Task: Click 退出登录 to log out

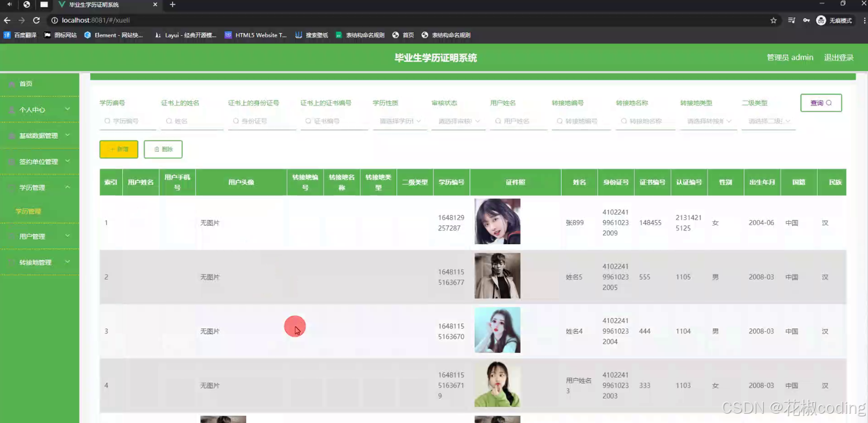Action: [839, 57]
